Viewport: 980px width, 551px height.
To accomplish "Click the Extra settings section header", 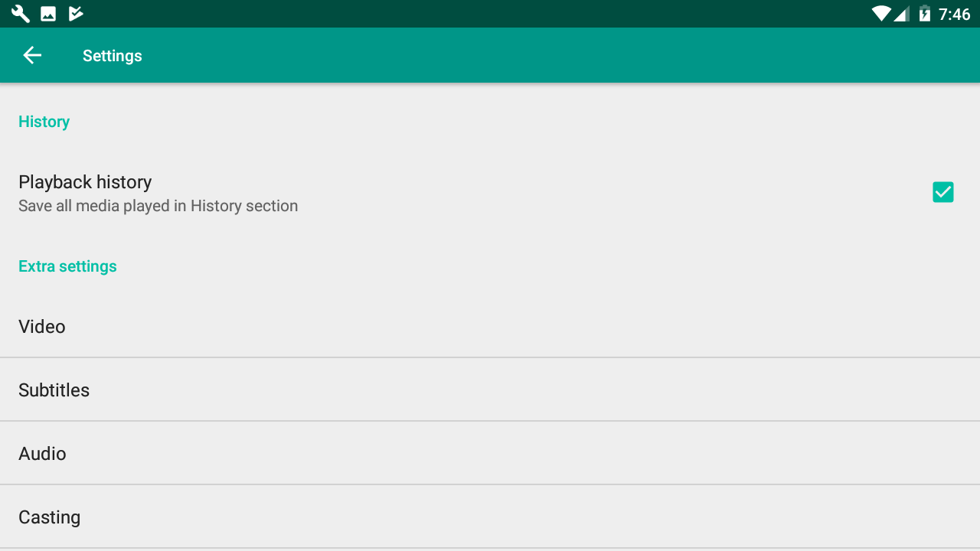I will 67,266.
